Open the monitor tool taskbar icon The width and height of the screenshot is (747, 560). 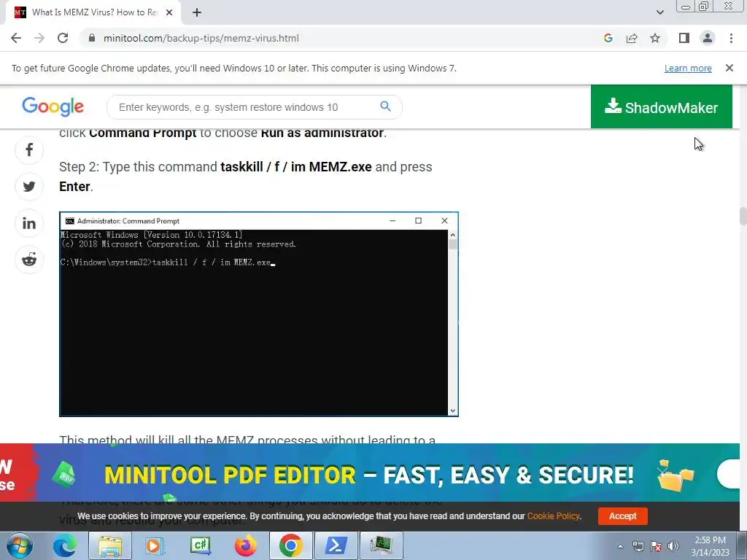point(381,545)
